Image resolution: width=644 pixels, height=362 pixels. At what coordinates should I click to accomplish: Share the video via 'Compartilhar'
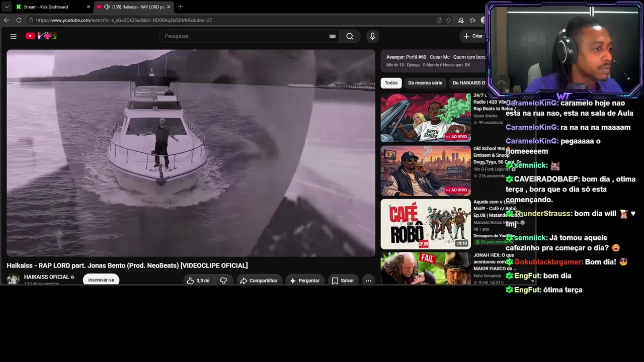click(259, 281)
